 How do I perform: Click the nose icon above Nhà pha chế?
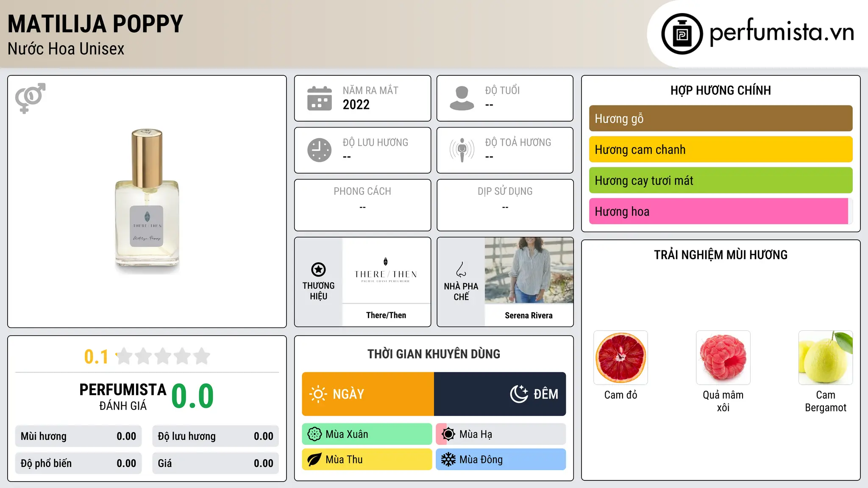[x=461, y=269]
